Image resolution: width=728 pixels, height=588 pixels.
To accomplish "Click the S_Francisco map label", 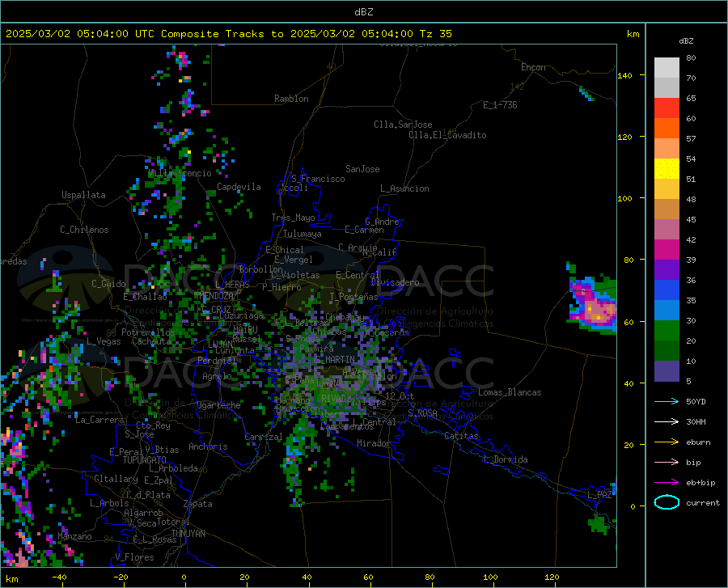I will [x=318, y=179].
